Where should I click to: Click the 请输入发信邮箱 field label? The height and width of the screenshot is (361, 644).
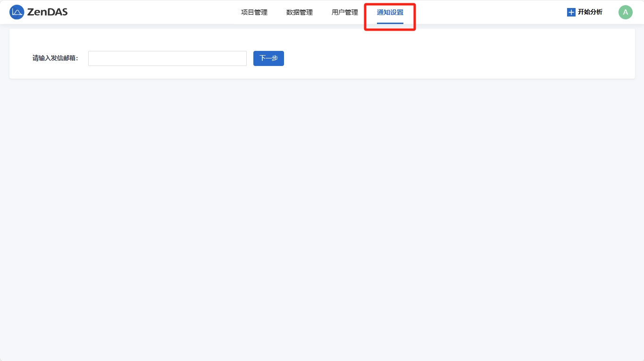[x=55, y=58]
